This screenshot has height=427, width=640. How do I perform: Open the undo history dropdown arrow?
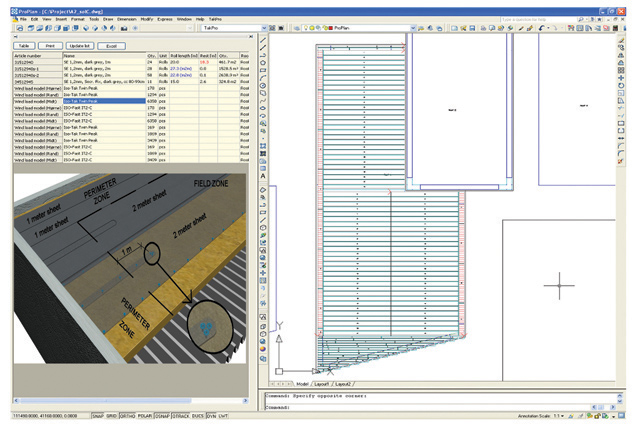coord(548,28)
